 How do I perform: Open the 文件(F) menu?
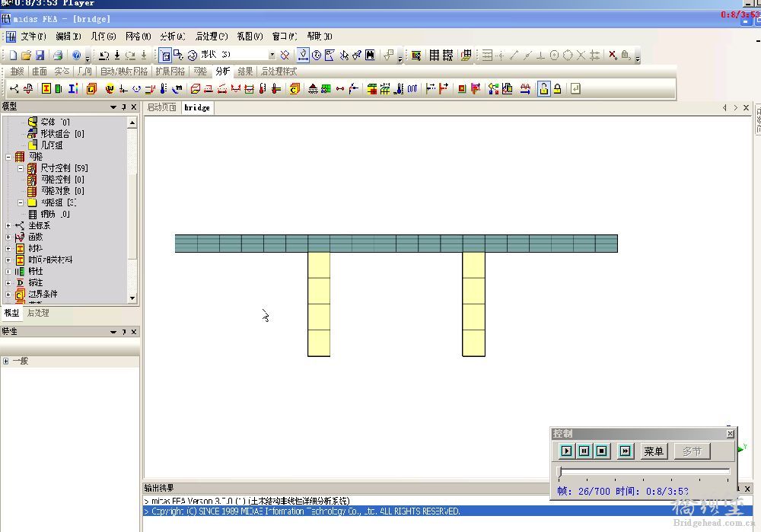click(33, 37)
